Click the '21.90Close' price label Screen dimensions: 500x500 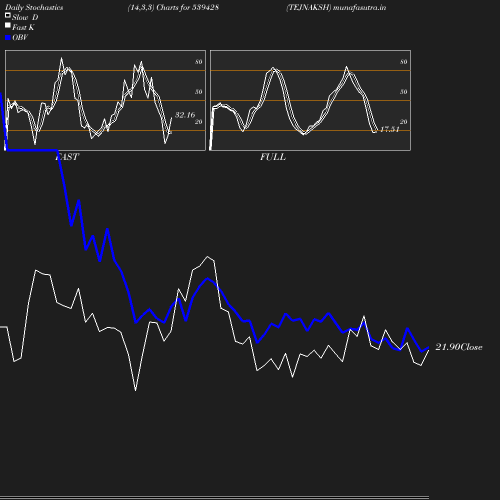coord(459,347)
